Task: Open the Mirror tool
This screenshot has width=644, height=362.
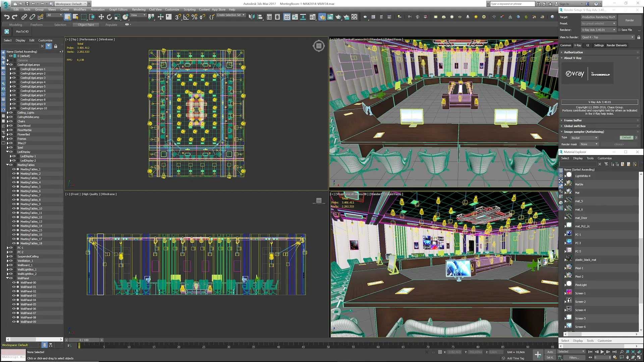Action: (x=252, y=17)
